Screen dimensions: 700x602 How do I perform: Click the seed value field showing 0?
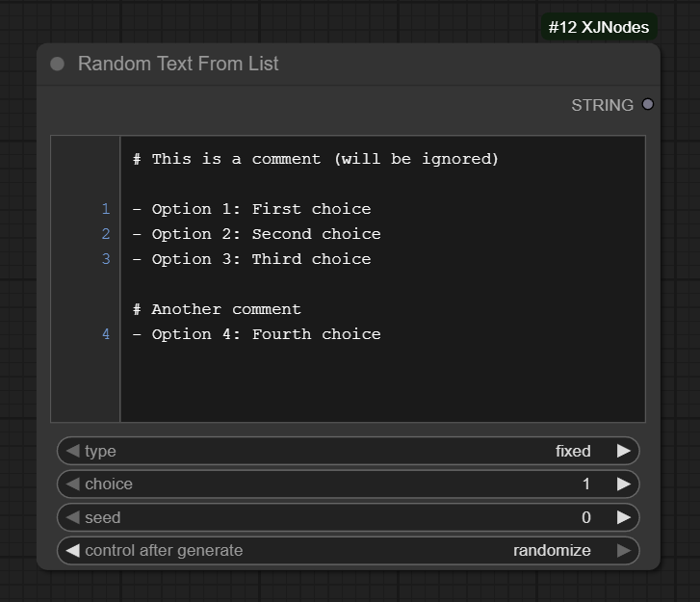point(349,517)
